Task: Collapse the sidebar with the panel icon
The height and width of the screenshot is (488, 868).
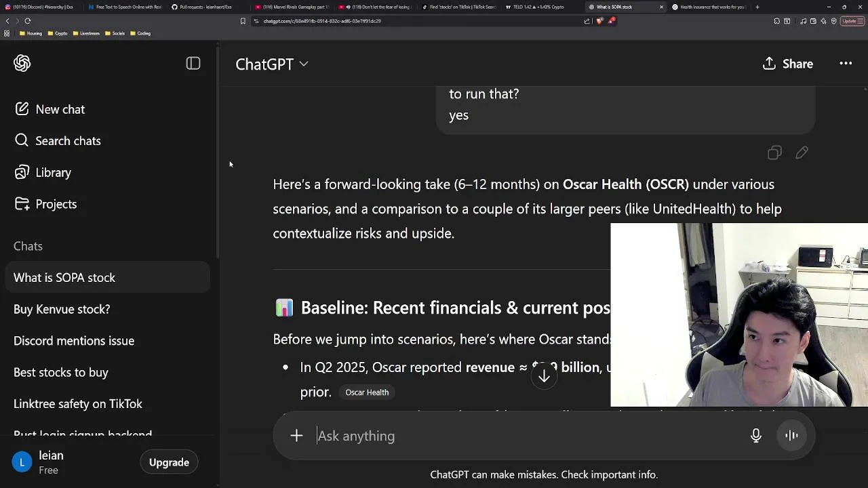Action: [x=193, y=63]
